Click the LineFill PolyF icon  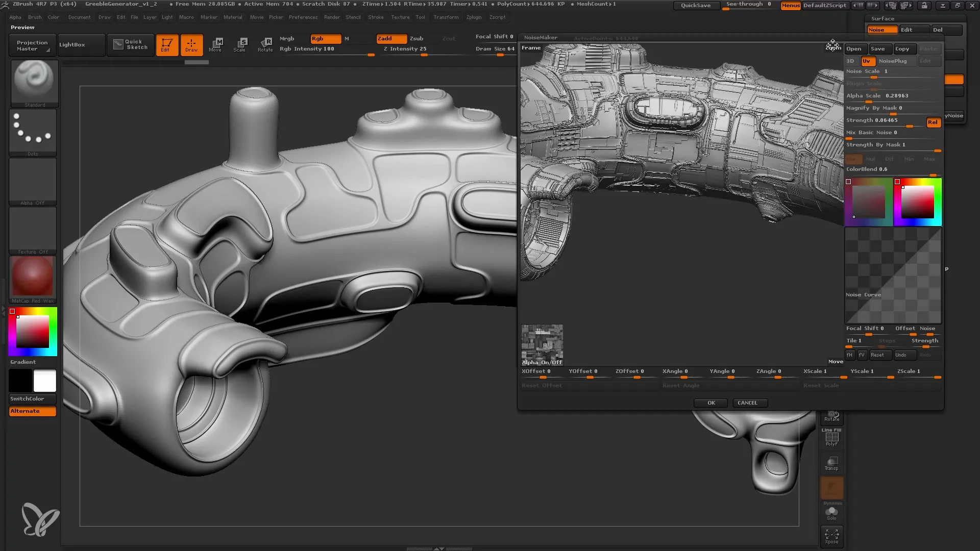pyautogui.click(x=832, y=439)
